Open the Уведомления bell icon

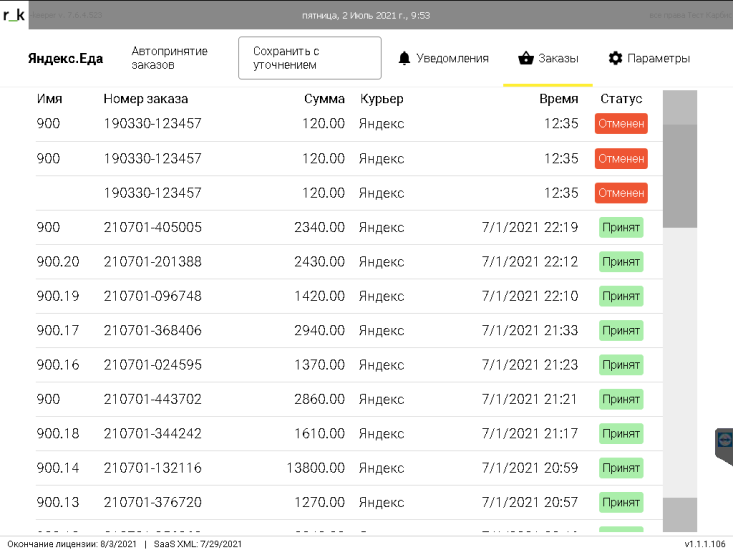[404, 58]
